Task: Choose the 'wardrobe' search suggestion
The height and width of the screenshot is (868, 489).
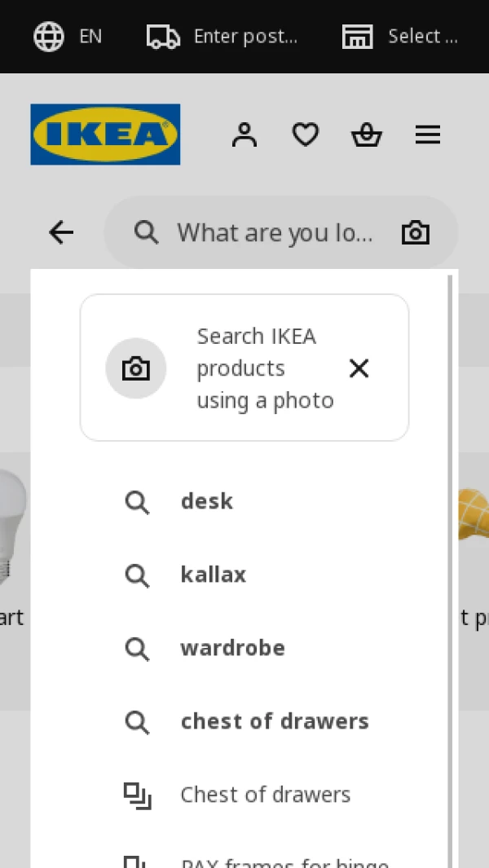Action: [x=232, y=648]
